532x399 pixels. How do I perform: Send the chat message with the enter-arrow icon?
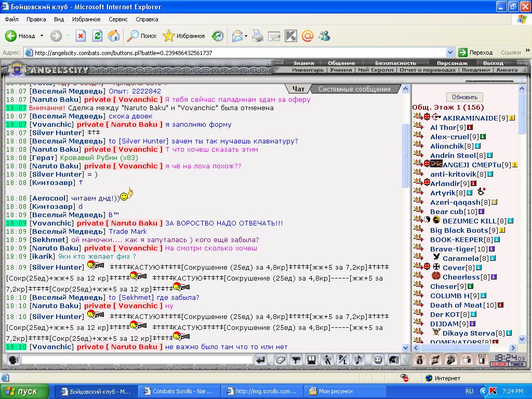coord(261,360)
